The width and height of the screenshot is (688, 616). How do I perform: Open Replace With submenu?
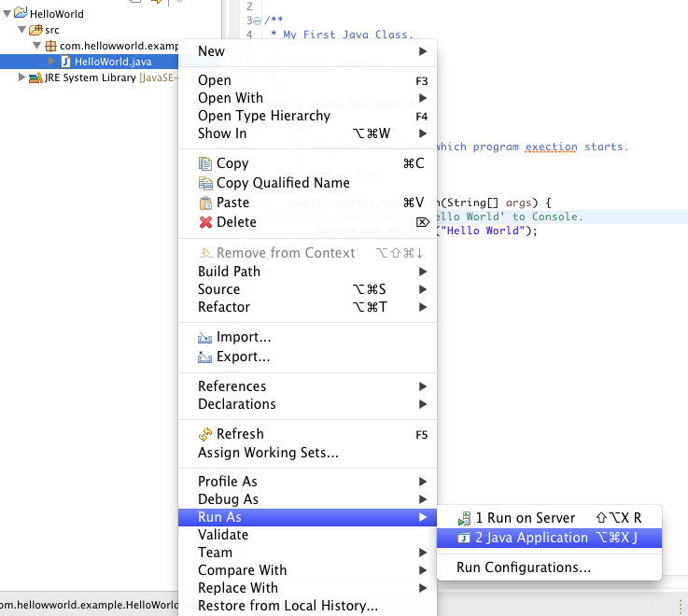(x=307, y=588)
